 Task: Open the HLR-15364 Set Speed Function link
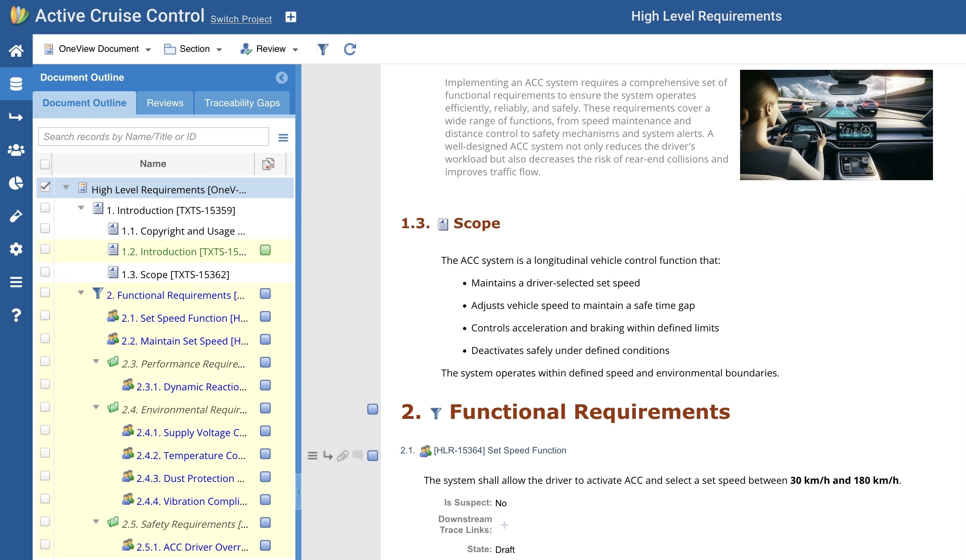[x=500, y=450]
